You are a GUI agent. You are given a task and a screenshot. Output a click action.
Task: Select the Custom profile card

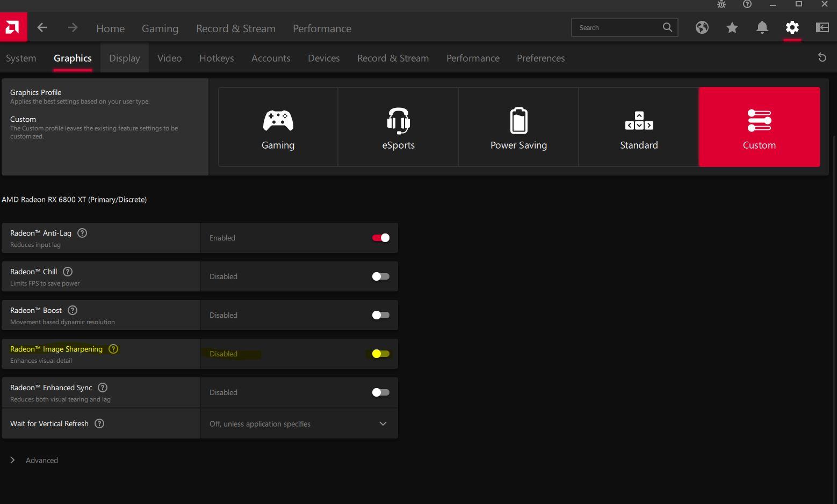759,127
